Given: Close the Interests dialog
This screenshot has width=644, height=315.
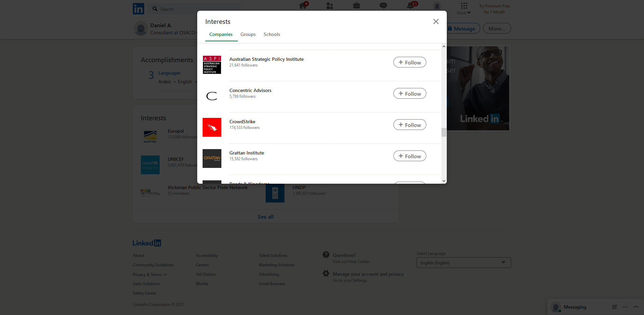Looking at the screenshot, I should (436, 21).
